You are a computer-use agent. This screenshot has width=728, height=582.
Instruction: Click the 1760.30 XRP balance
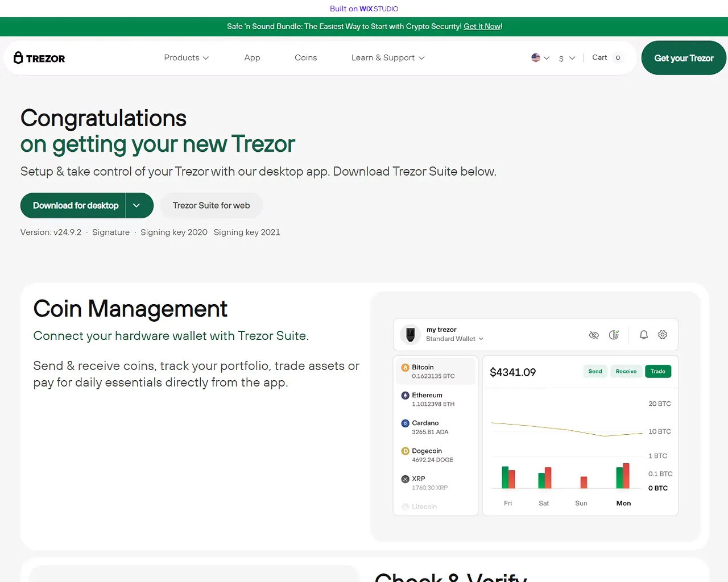tap(430, 488)
